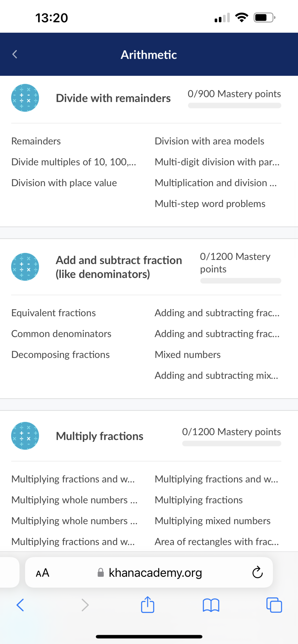Open the Divide with remainders unit icon

click(25, 98)
